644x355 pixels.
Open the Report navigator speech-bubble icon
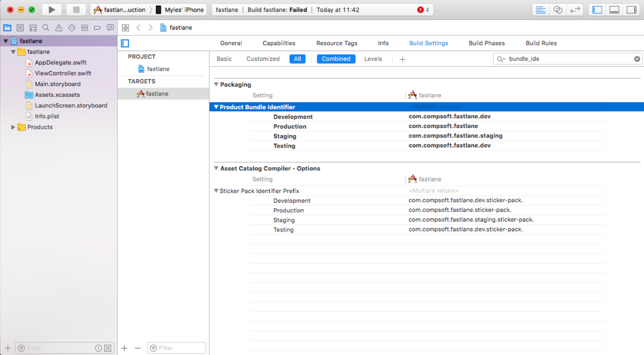[x=110, y=28]
